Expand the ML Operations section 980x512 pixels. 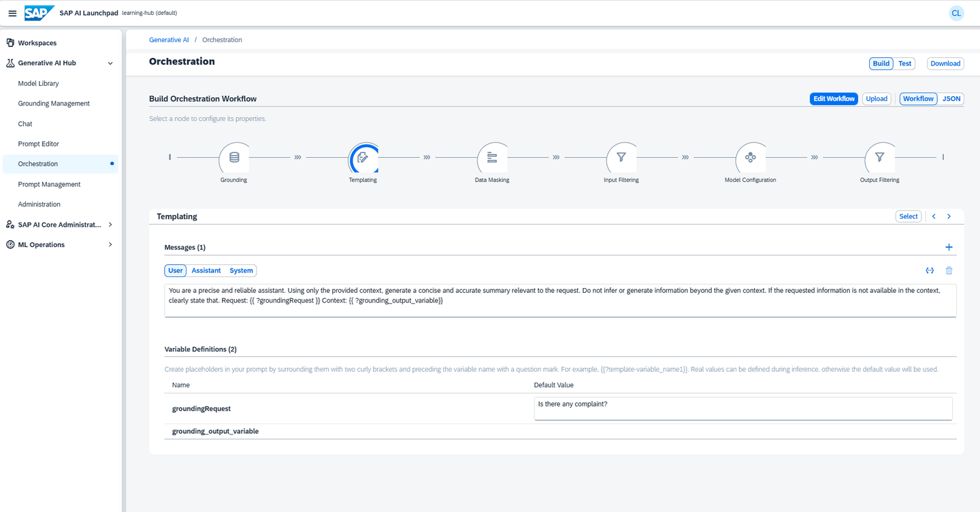click(x=110, y=244)
